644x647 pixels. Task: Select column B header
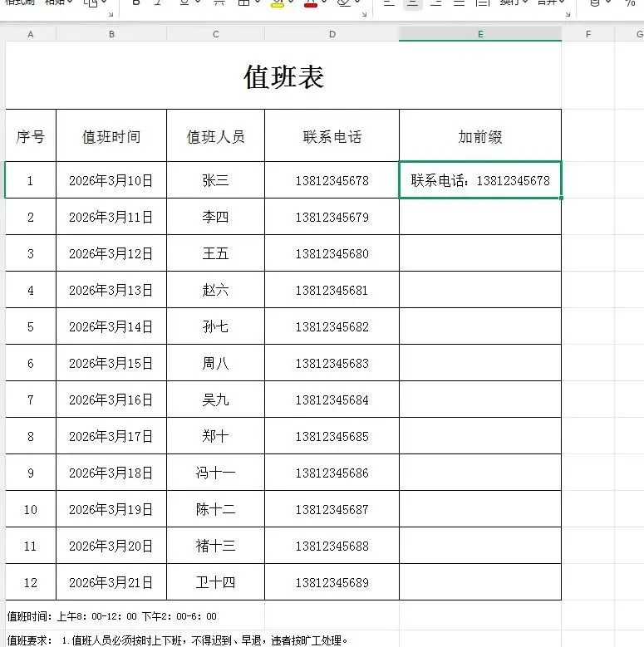(x=111, y=34)
